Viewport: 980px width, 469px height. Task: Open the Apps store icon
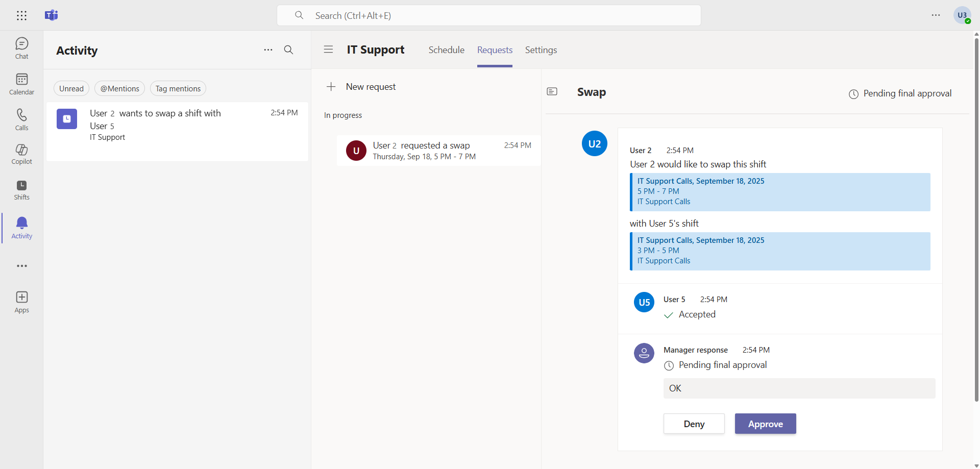click(x=21, y=302)
